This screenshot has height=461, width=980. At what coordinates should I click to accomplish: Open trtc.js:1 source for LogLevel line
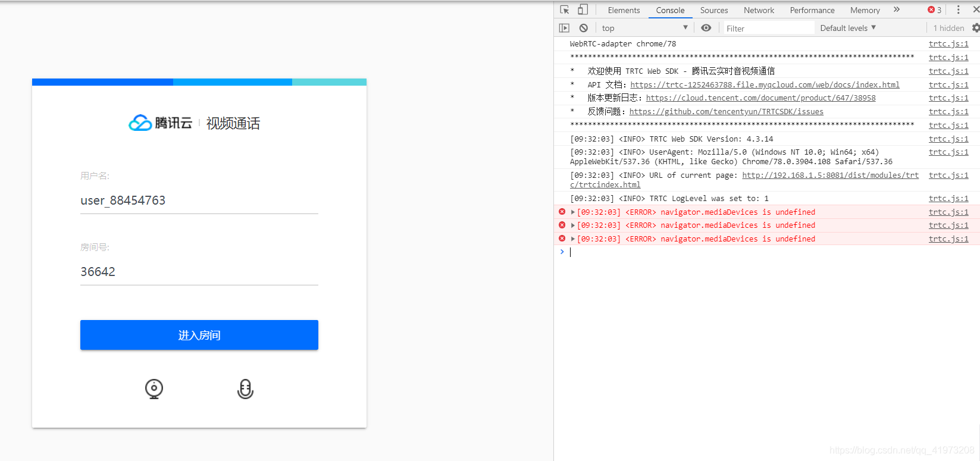click(x=948, y=199)
